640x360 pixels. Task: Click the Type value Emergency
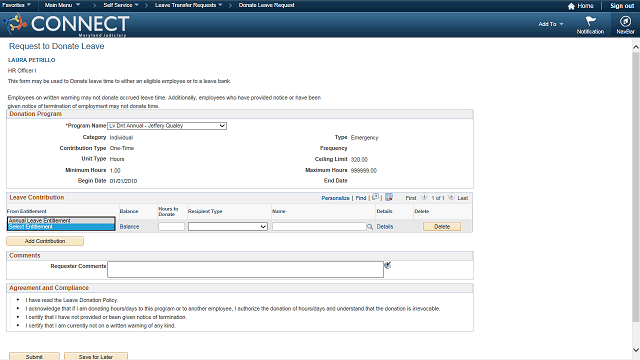click(364, 138)
